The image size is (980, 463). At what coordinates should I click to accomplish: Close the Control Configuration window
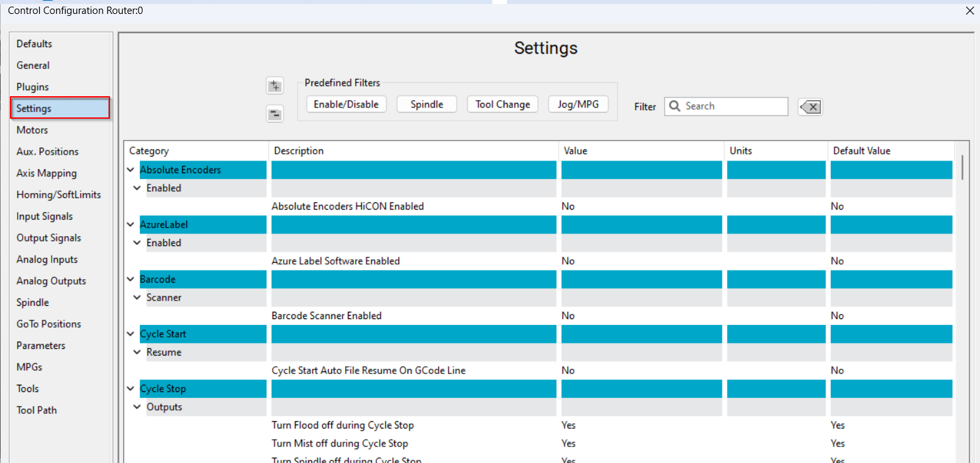(969, 11)
